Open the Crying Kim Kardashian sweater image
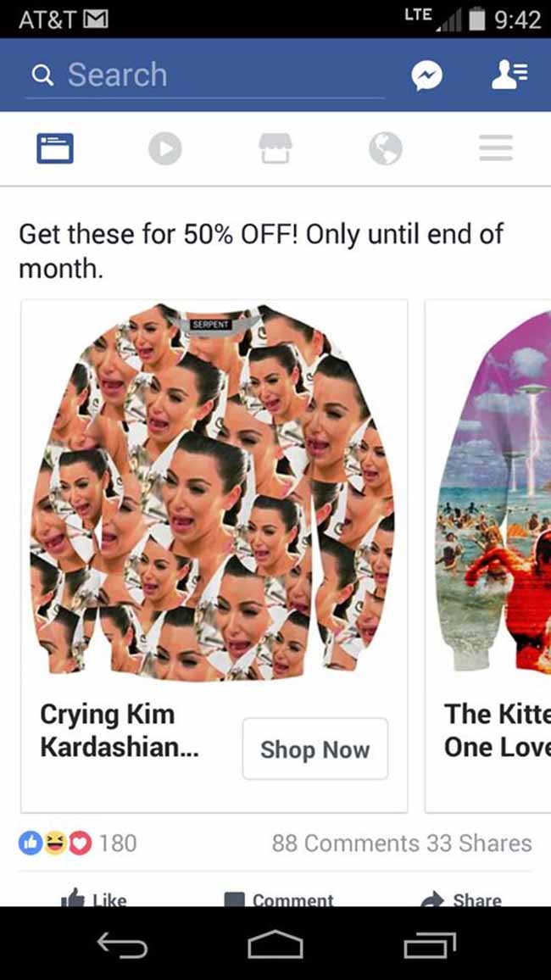This screenshot has height=980, width=551. click(214, 492)
